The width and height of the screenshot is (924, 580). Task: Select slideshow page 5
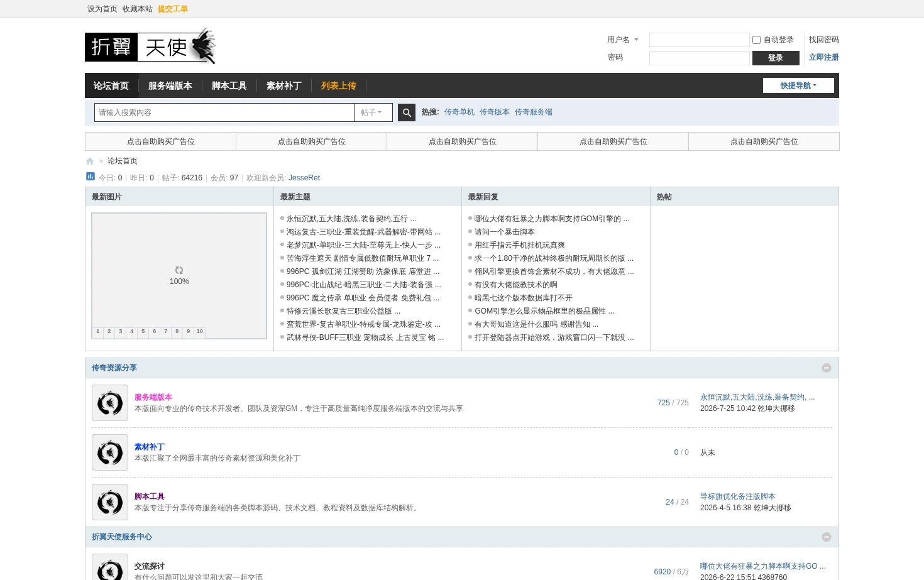point(143,332)
